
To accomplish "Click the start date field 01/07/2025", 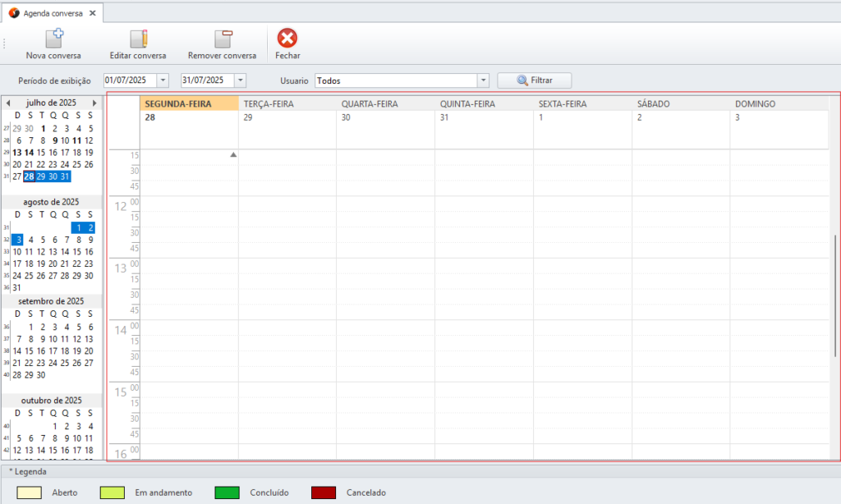I will [x=130, y=80].
